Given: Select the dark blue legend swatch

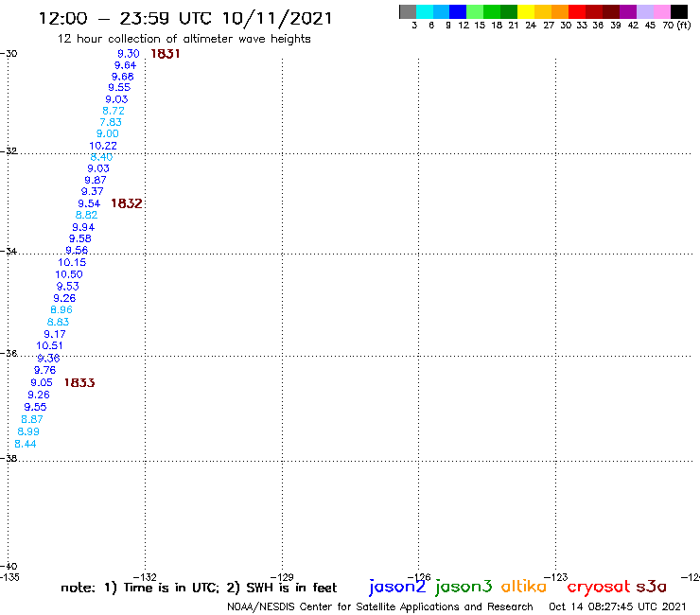Looking at the screenshot, I should point(458,11).
